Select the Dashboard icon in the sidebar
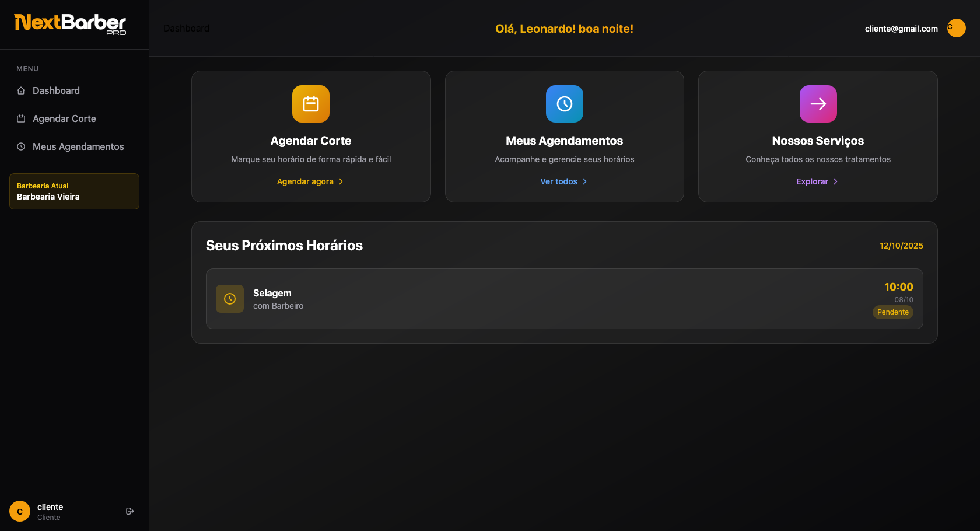 pos(20,90)
